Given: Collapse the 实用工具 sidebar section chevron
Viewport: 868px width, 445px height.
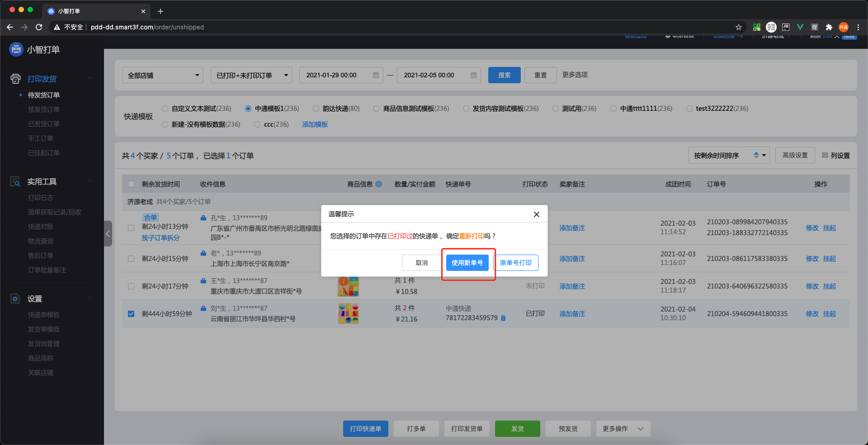Looking at the screenshot, I should coord(90,181).
